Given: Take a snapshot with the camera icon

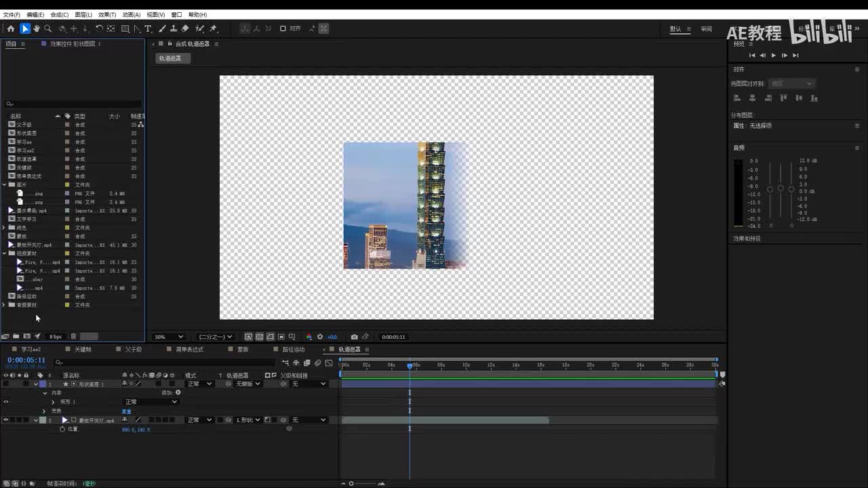Looking at the screenshot, I should tap(354, 337).
